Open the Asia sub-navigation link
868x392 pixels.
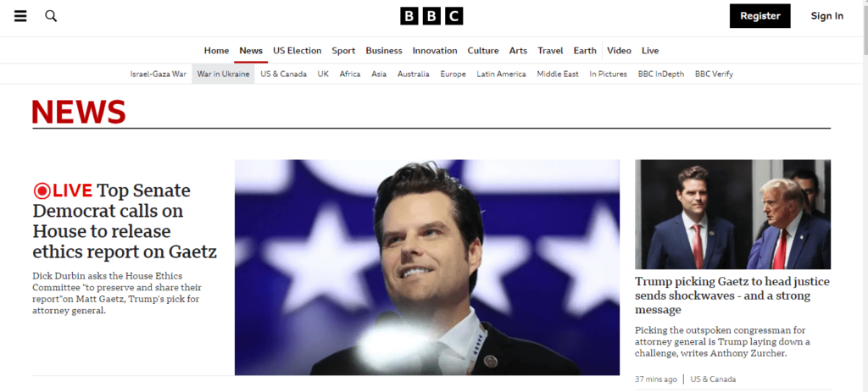tap(379, 75)
